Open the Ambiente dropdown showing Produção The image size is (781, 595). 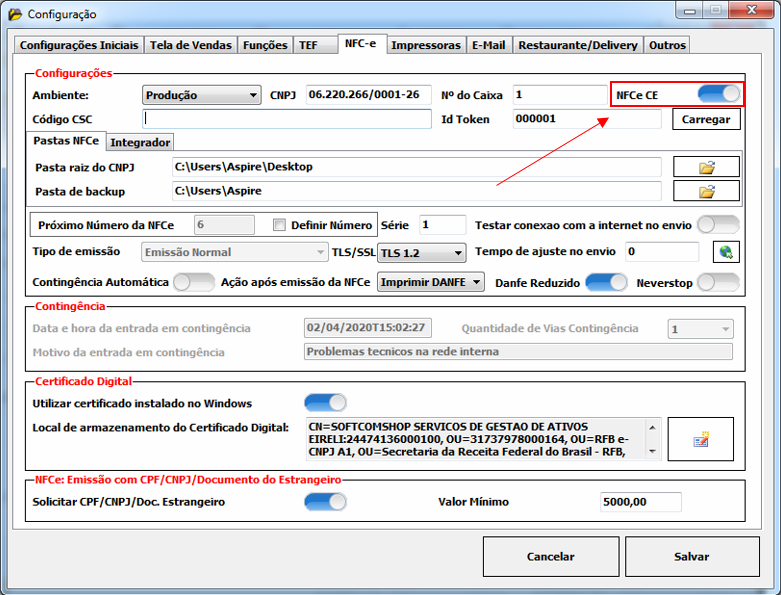(201, 95)
